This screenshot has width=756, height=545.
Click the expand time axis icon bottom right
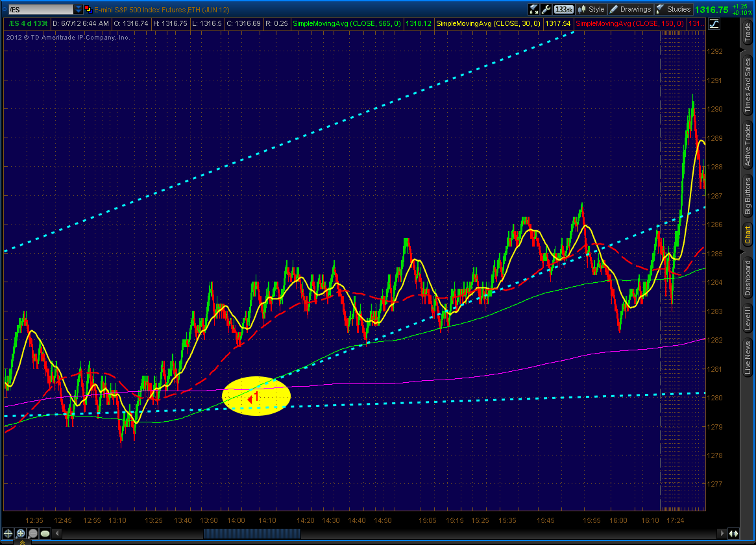733,533
